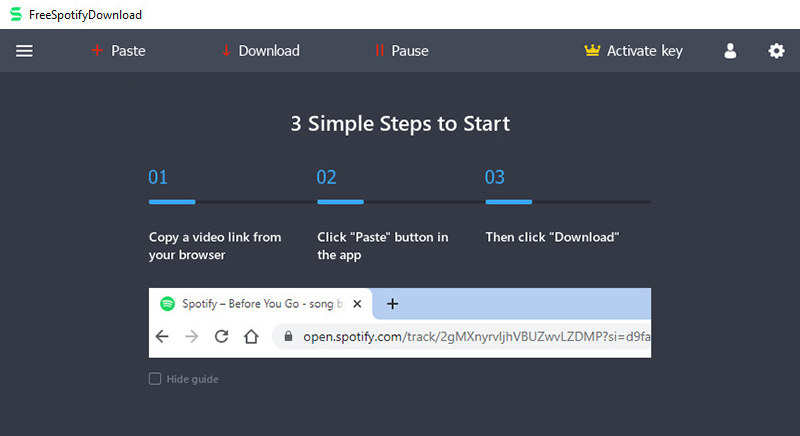Open the user account icon
Screen dimensions: 800x436
730,51
